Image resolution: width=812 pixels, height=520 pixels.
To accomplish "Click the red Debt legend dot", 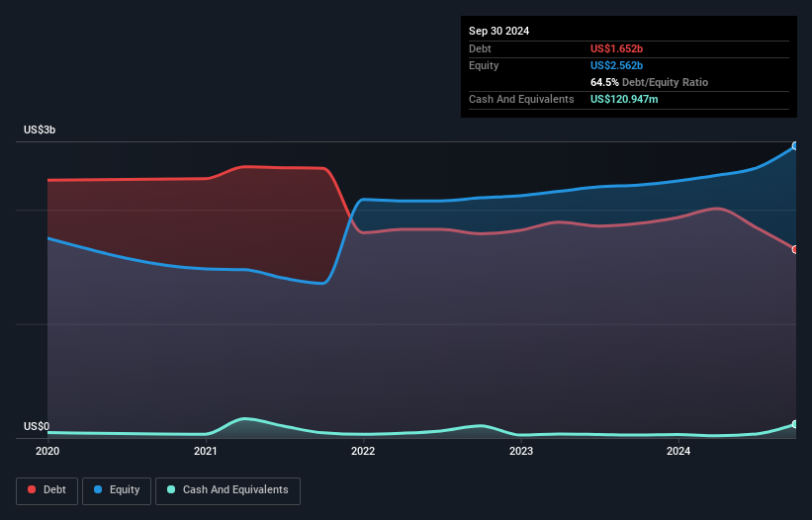I will 32,489.
